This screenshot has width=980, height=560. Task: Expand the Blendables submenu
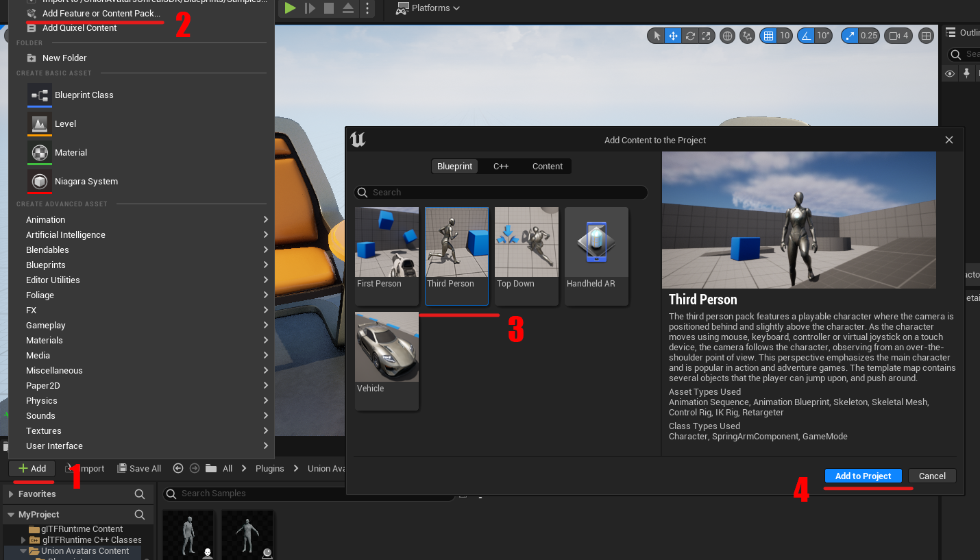click(x=141, y=250)
